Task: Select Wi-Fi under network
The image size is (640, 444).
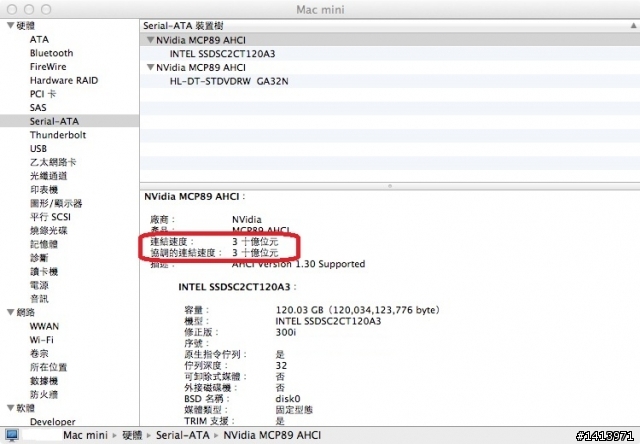Action: [41, 340]
